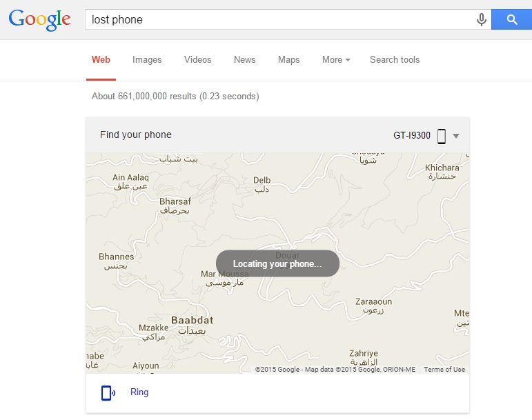Click the GT-I9300 phone device icon
This screenshot has height=420, width=532.
pos(442,137)
